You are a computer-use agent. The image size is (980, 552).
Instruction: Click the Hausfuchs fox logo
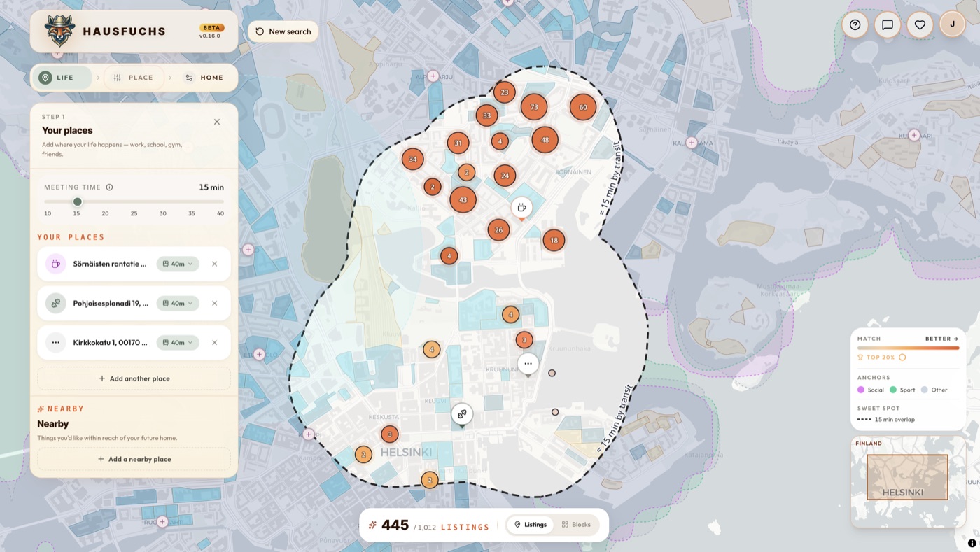59,31
